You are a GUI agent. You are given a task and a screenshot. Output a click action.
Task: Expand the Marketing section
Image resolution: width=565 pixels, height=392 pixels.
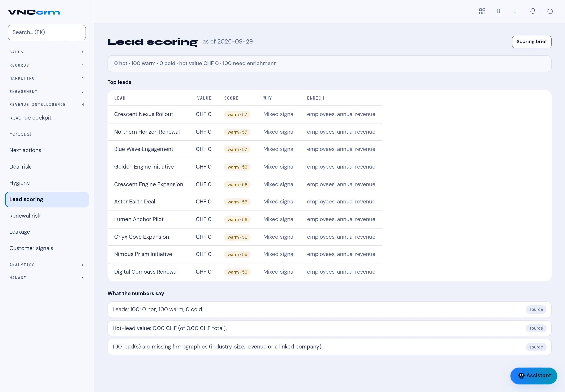click(47, 78)
